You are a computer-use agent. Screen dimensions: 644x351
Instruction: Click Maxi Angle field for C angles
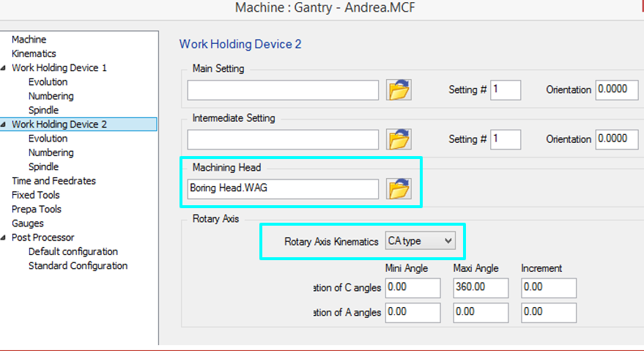(x=479, y=288)
